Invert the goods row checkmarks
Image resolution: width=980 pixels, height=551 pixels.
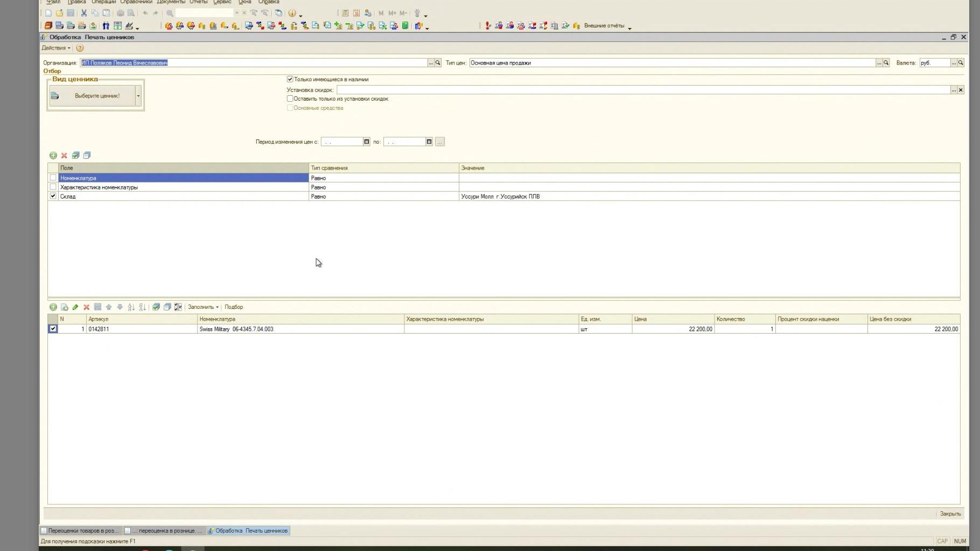click(x=178, y=307)
